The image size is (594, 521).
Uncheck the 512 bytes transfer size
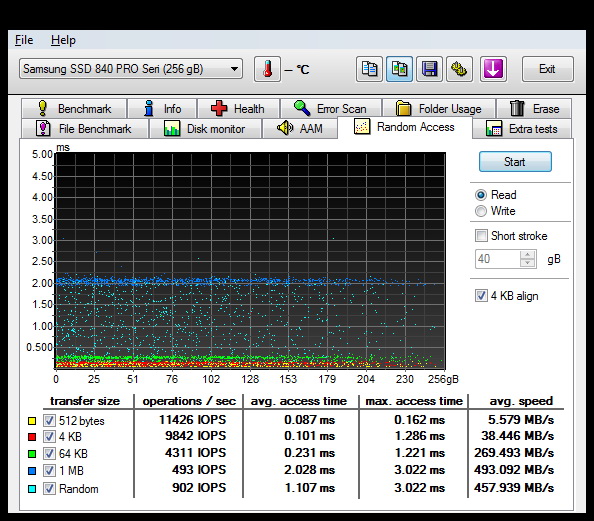click(x=49, y=420)
